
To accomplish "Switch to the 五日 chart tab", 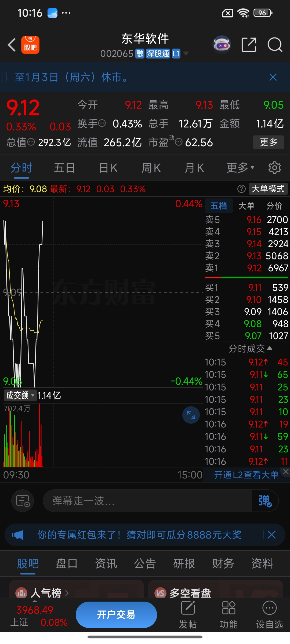I will tap(64, 168).
